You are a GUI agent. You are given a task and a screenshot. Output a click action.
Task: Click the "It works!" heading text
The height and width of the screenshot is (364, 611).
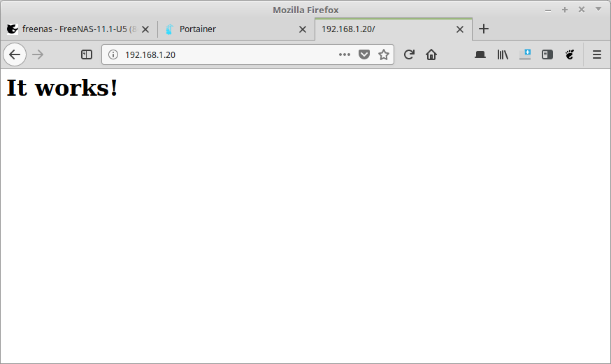point(62,87)
